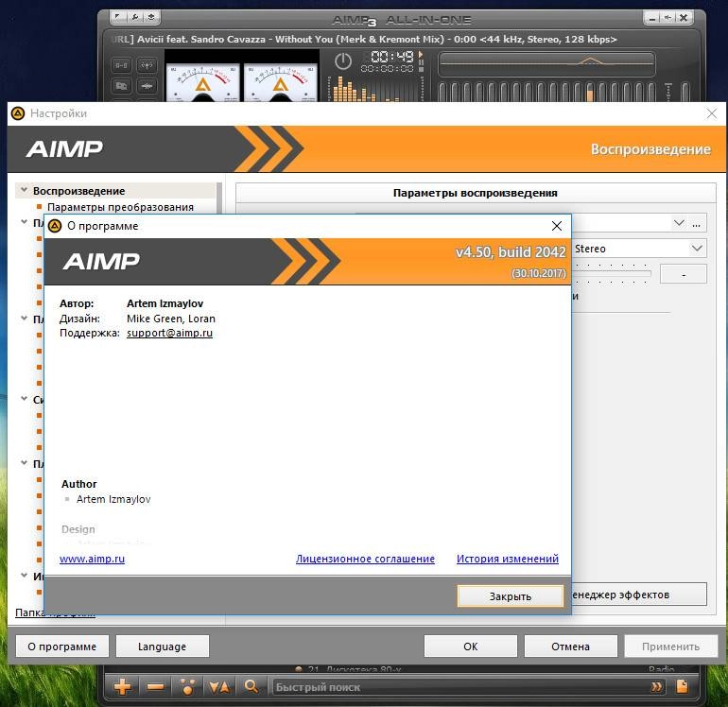Screen dimensions: 728x707
Task: Click the magnifier search icon in the playlist toolbar
Action: pos(251,686)
